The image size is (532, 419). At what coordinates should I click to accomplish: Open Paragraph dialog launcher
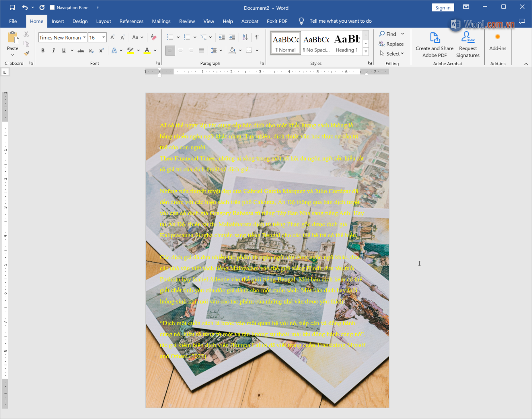(262, 63)
